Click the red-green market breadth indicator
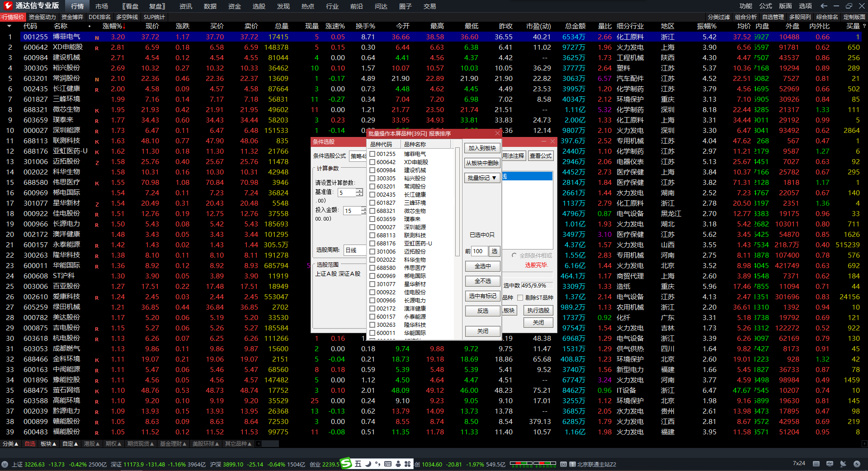Screen dimensions: 868x471 pos(533,463)
